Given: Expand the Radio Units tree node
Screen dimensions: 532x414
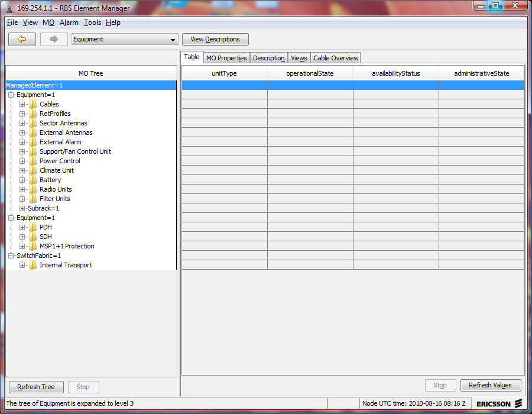Looking at the screenshot, I should (x=22, y=189).
